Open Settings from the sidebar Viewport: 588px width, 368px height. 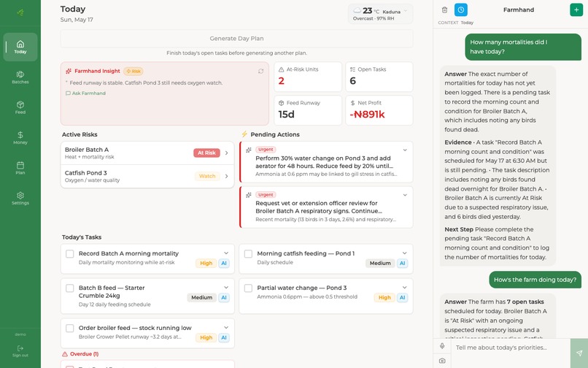[20, 199]
